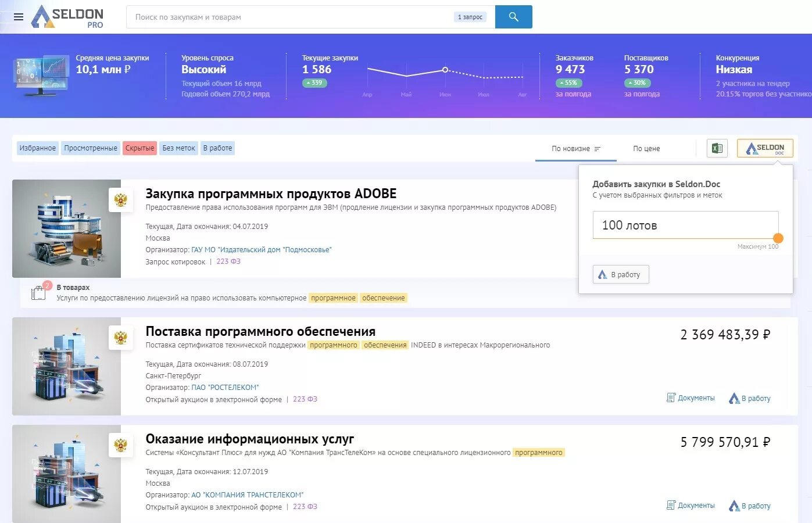Click the statistics monitor illustration
The width and height of the screenshot is (812, 523).
(x=41, y=76)
